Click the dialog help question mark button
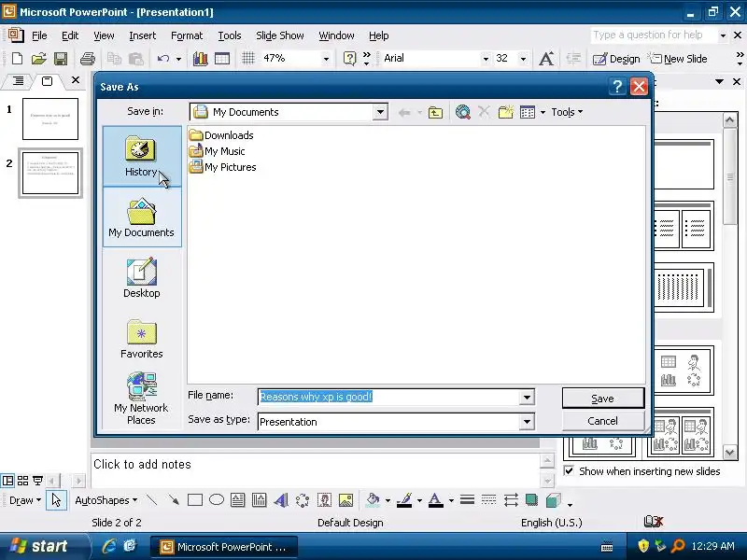Image resolution: width=747 pixels, height=560 pixels. click(x=617, y=87)
